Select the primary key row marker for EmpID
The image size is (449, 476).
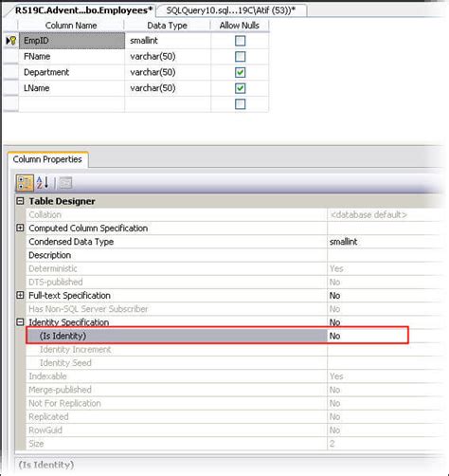click(11, 41)
